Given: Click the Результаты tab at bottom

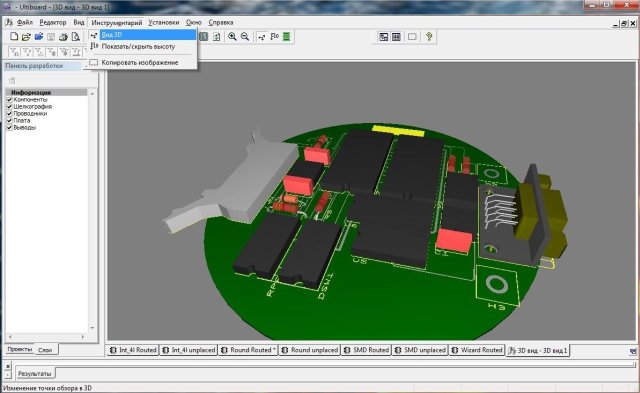Looking at the screenshot, I should point(35,373).
